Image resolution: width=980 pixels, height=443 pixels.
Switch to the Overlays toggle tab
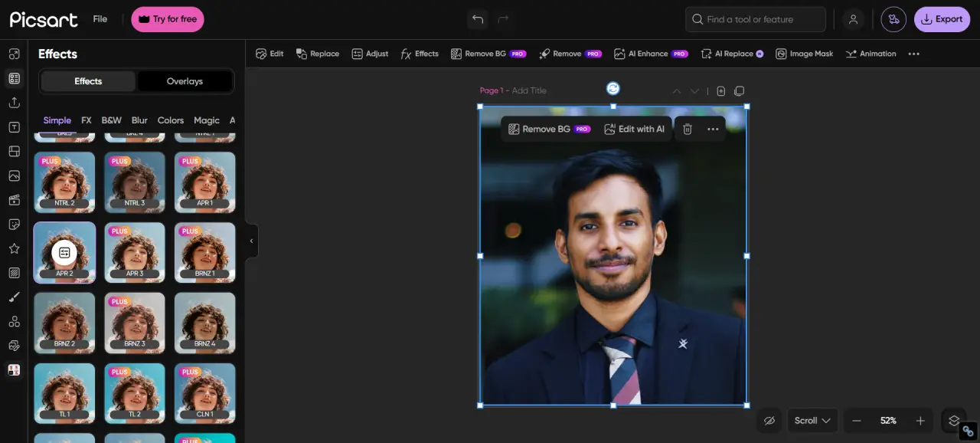[185, 81]
